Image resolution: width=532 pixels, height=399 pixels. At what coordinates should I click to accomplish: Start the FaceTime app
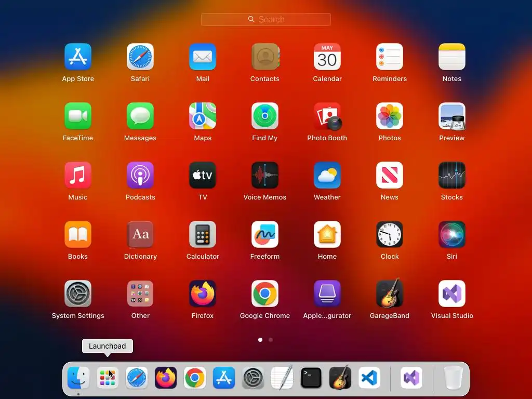pos(78,116)
